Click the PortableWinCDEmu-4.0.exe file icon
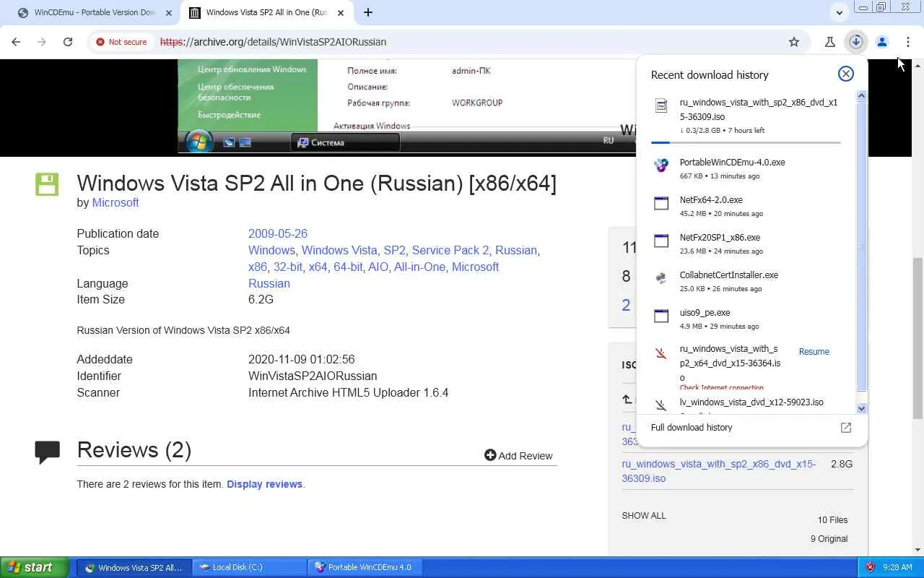Viewport: 924px width, 578px height. click(x=661, y=165)
